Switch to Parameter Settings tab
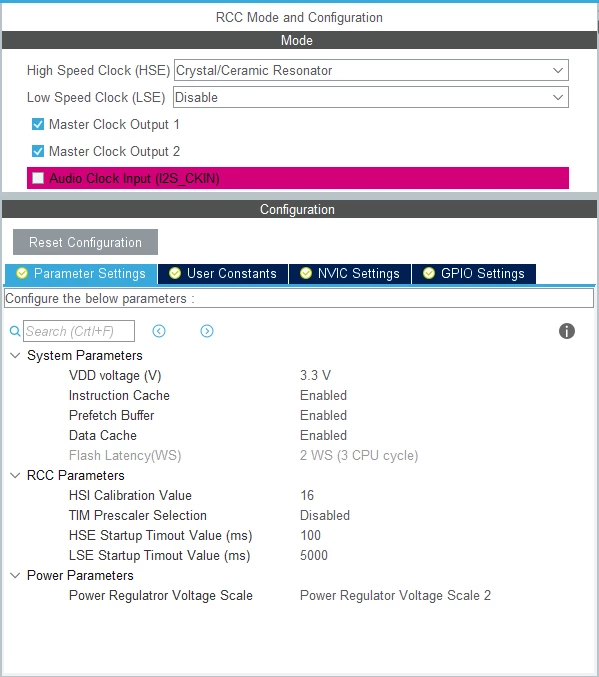Viewport: 599px width, 677px height. tap(81, 274)
